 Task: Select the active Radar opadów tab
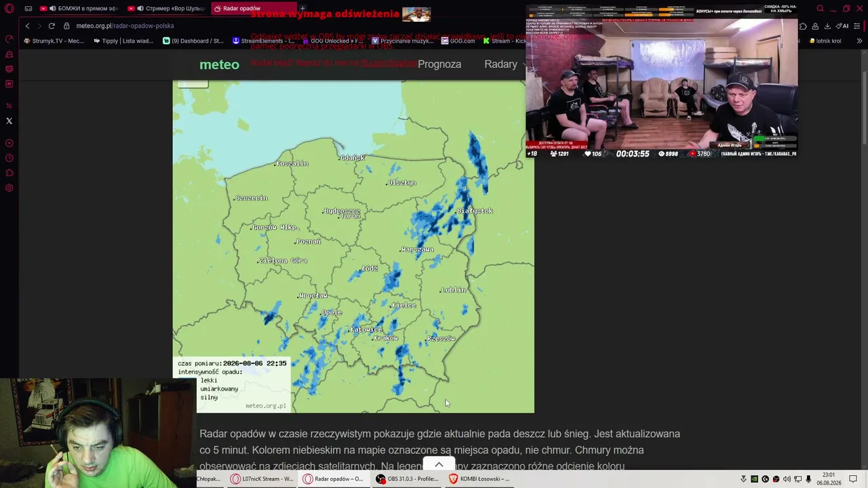(x=254, y=9)
